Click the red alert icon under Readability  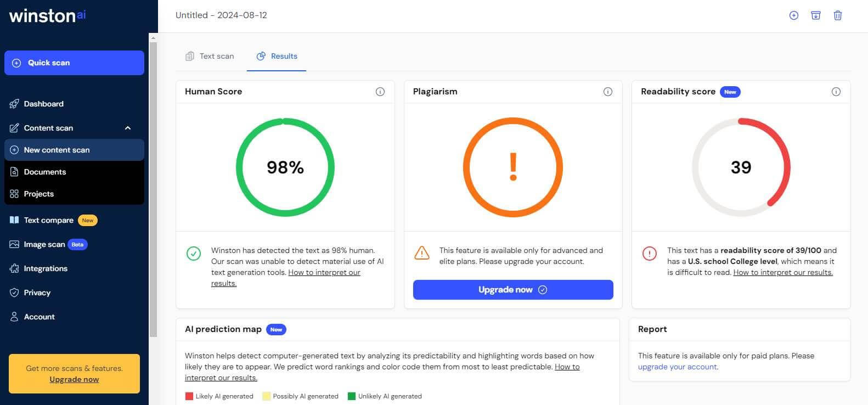pos(650,254)
